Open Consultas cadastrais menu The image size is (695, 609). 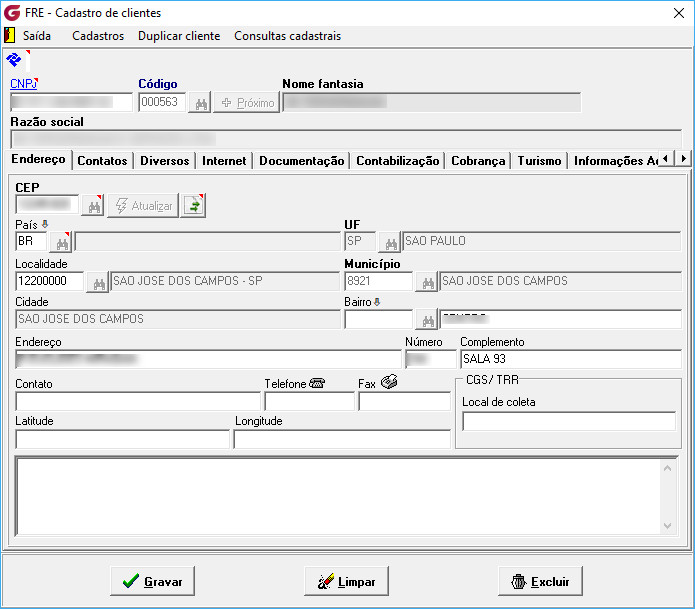point(288,36)
